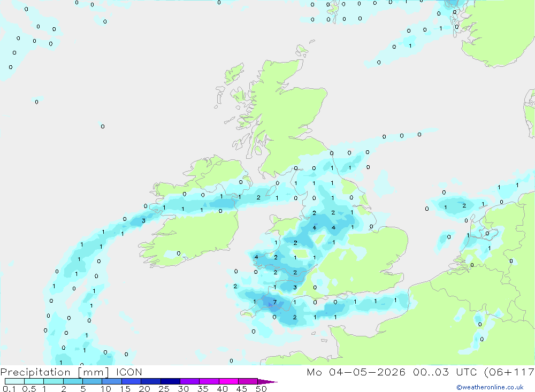Select the 45–50 mm legend color swatch
Viewport: 535px width, 392px height.
(x=248, y=381)
